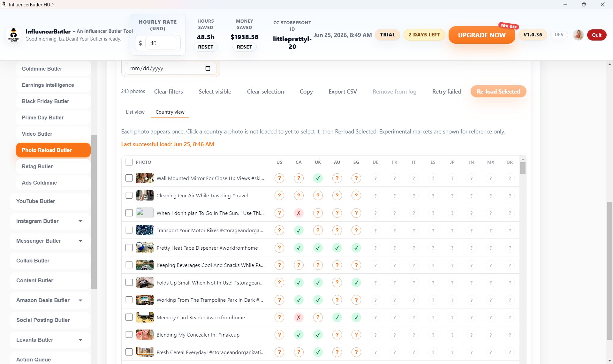Click Re-load Selected button

tap(498, 92)
